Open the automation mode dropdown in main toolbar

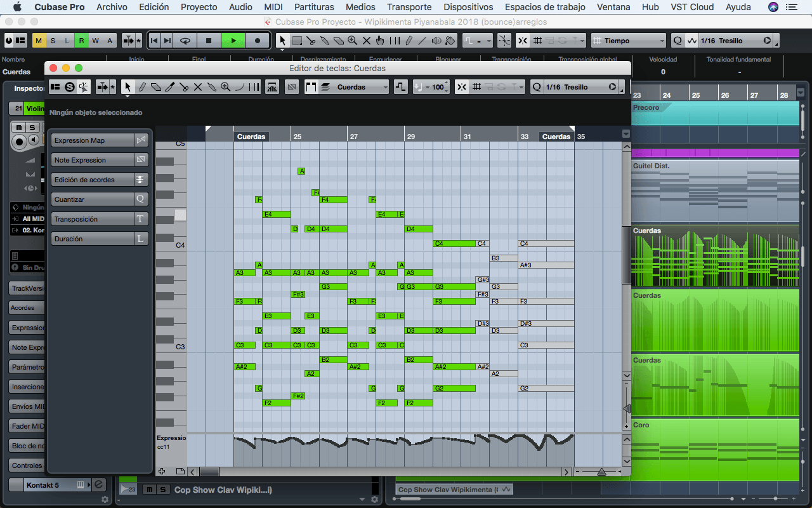(477, 41)
